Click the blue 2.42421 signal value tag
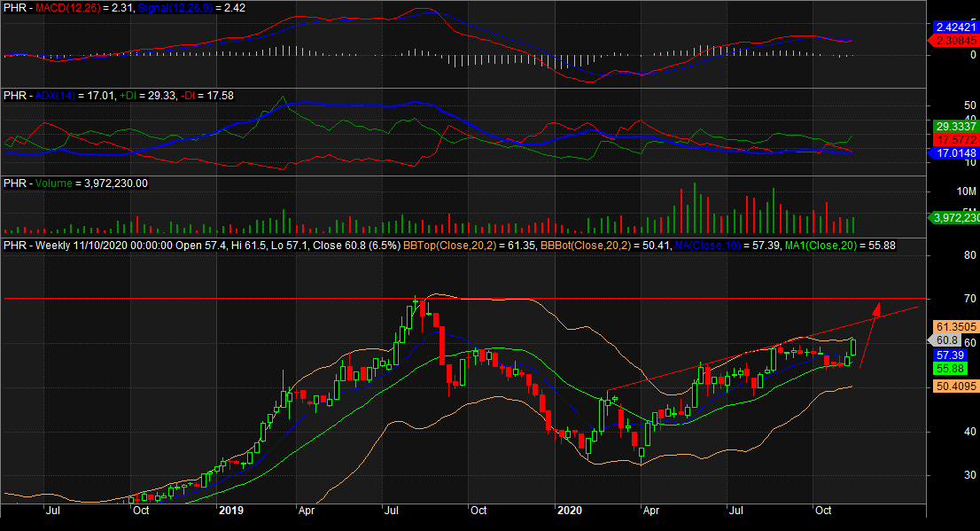Image resolution: width=980 pixels, height=531 pixels. [956, 27]
